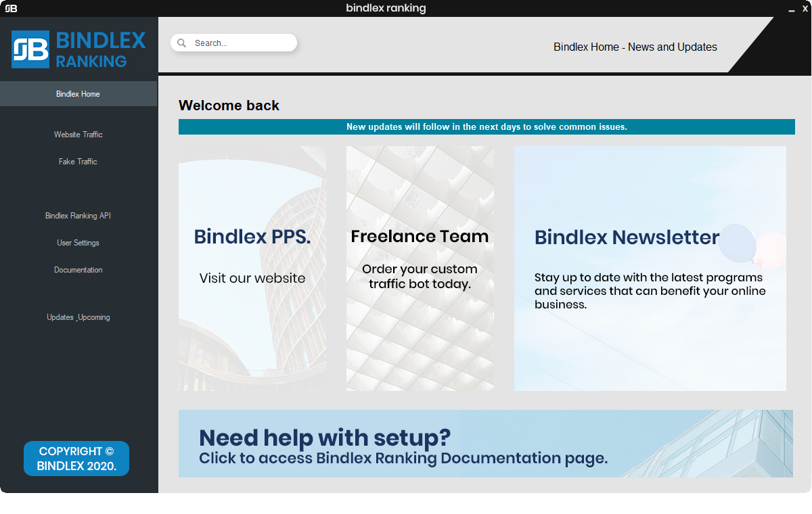Open Bindlex Ranking API
The image size is (812, 514).
click(x=78, y=215)
